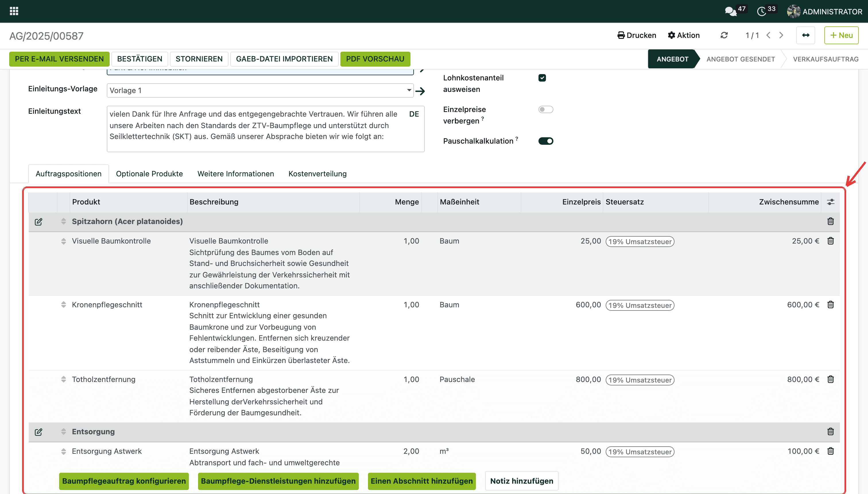Open the Einleitungs-Vorlage external link arrow
Image resolution: width=868 pixels, height=494 pixels.
point(420,91)
